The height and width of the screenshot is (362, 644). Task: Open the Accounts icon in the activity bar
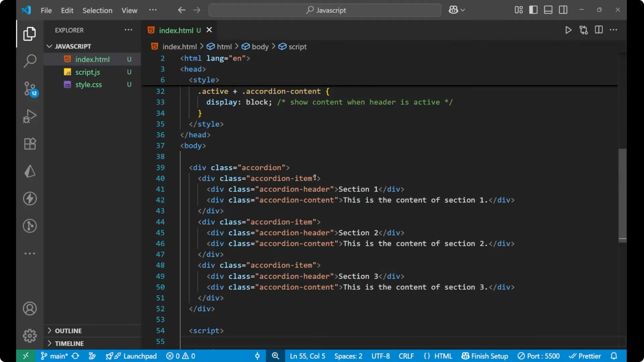30,308
